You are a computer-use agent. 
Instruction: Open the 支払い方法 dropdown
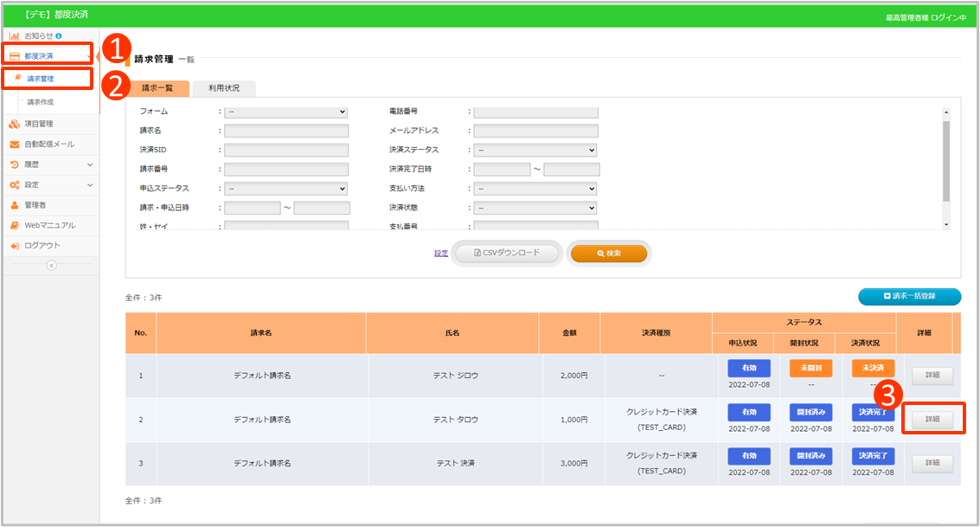point(535,189)
